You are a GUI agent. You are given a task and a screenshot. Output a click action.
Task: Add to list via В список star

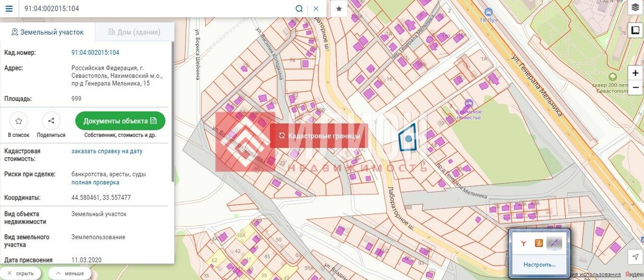19,121
